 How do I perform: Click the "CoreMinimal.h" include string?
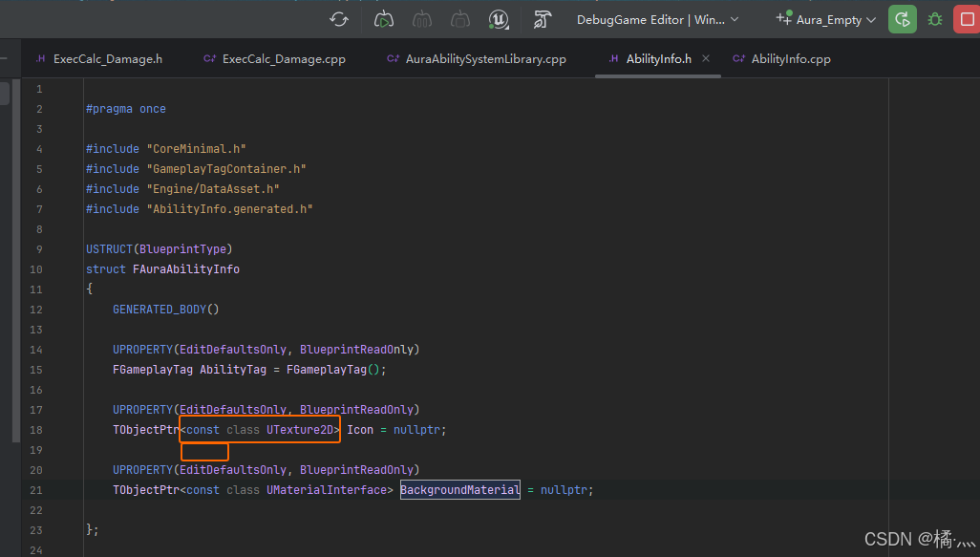coord(196,149)
